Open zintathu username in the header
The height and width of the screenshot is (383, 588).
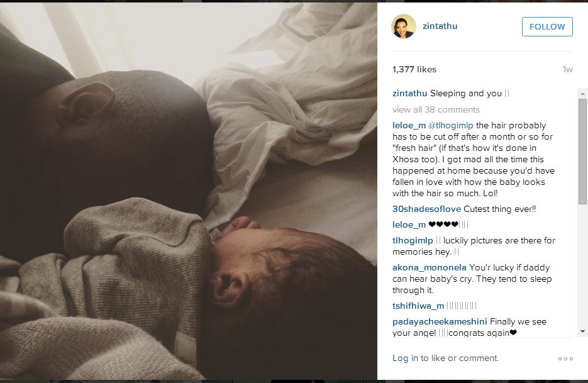tap(440, 26)
